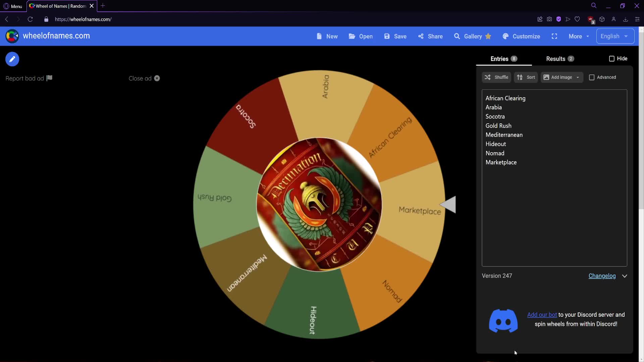644x362 pixels.
Task: Expand the version changelog chevron
Action: (625, 276)
